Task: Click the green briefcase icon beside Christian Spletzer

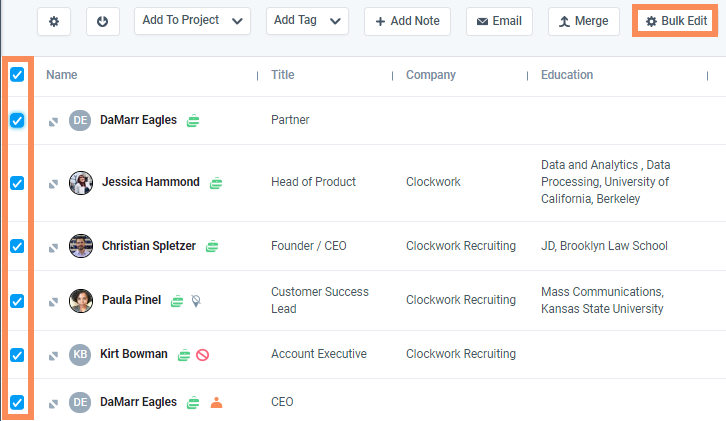Action: (212, 246)
